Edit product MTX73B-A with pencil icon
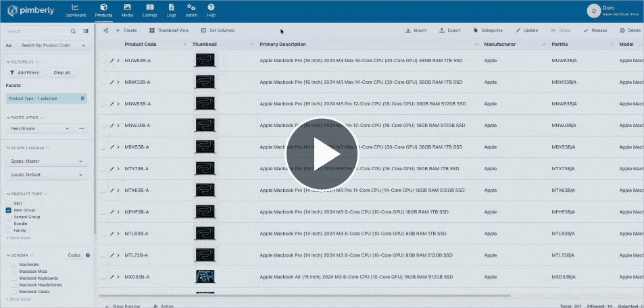The width and height of the screenshot is (644, 308). [x=112, y=169]
